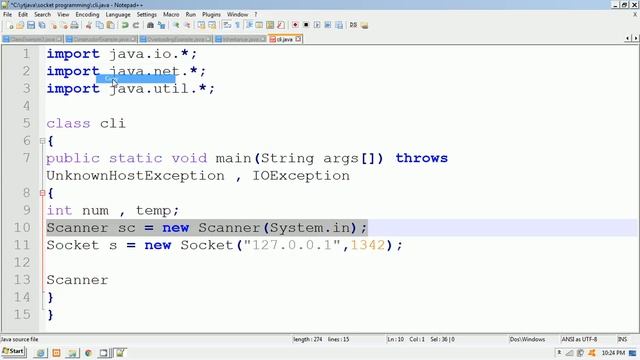This screenshot has width=640, height=360.
Task: Click the Close All toolbar icon
Action: tap(64, 25)
